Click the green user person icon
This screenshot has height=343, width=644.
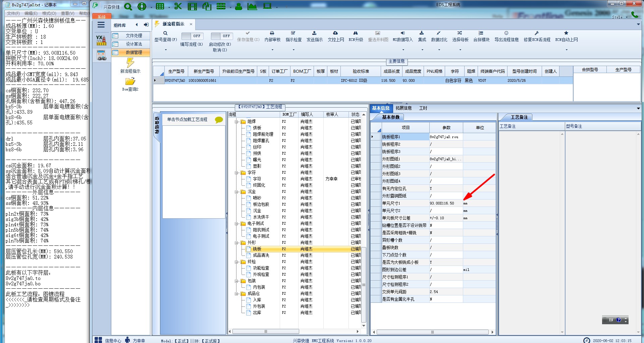tap(238, 6)
